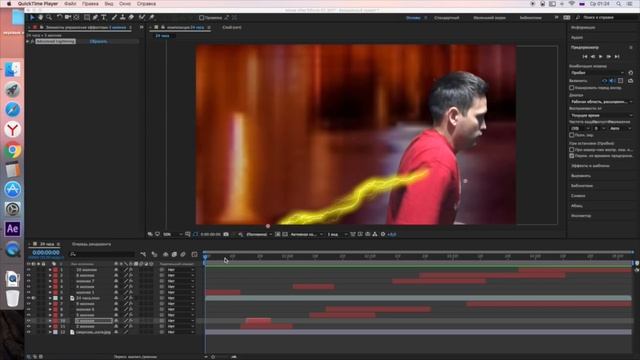Open After Effects from the Dock
The image size is (640, 360).
[12, 229]
